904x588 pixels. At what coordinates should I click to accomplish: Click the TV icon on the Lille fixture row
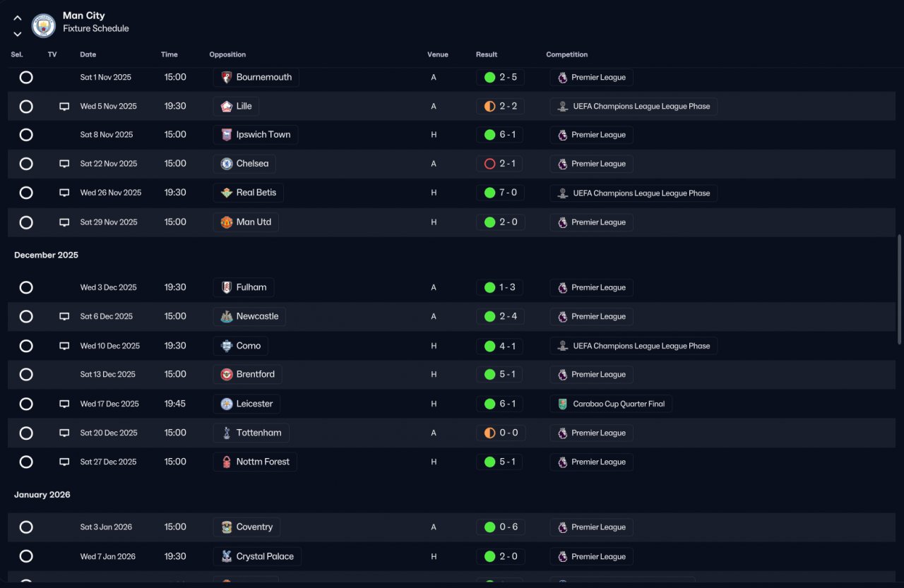click(x=64, y=107)
